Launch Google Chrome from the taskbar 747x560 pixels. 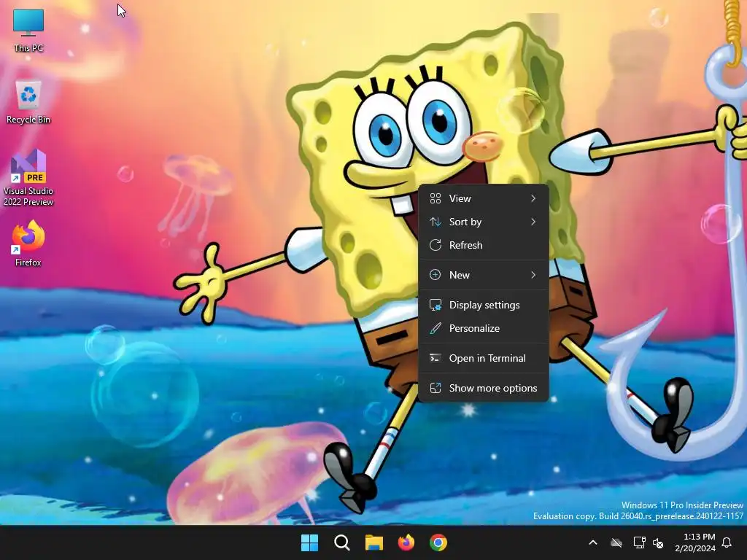pos(438,542)
